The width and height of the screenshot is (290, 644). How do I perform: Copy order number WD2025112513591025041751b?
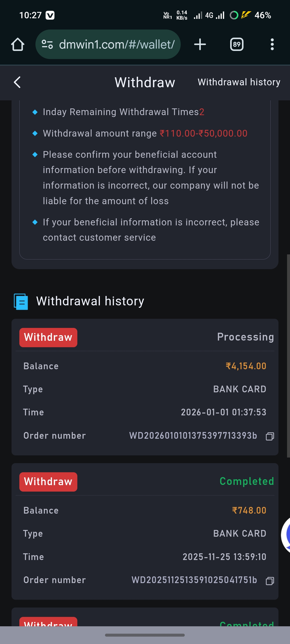point(270,581)
